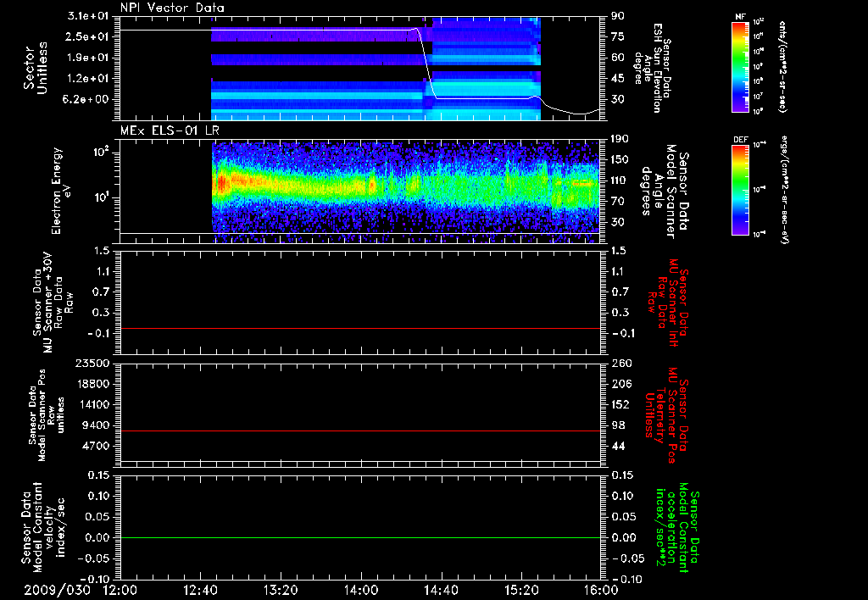Click the red line in MU Scanner +30V plot
The image size is (868, 600).
[x=360, y=329]
